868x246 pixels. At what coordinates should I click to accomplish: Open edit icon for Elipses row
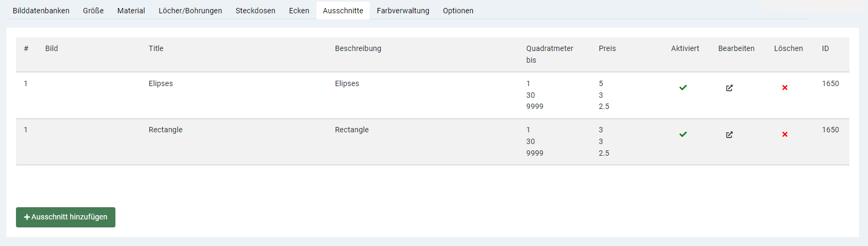click(x=729, y=88)
